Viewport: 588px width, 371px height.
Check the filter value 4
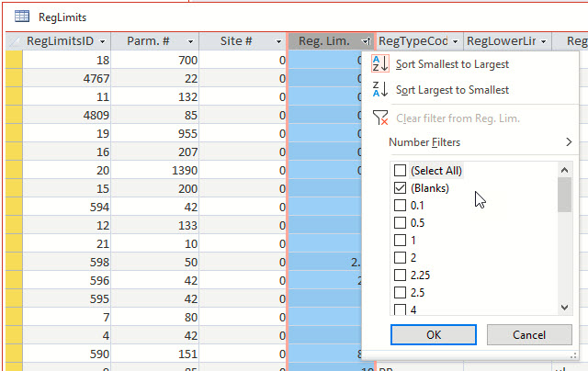point(401,309)
